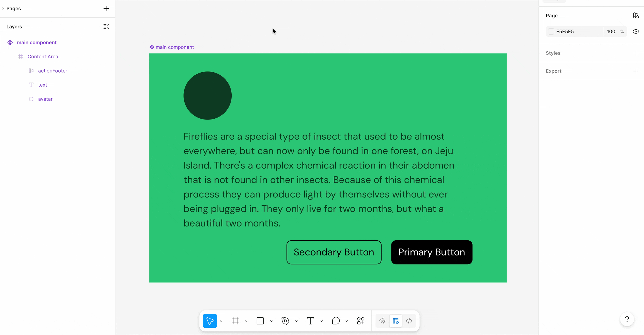Open the Text tool dropdown
Viewport: 644px width, 335px height.
(x=321, y=321)
